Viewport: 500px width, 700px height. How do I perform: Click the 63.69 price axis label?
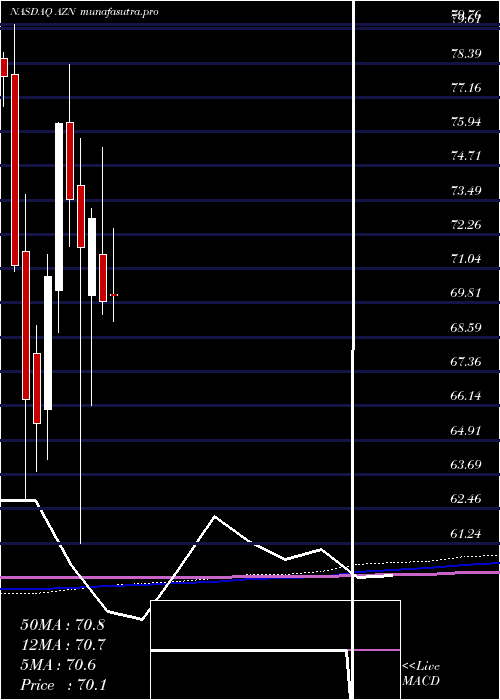[x=466, y=464]
